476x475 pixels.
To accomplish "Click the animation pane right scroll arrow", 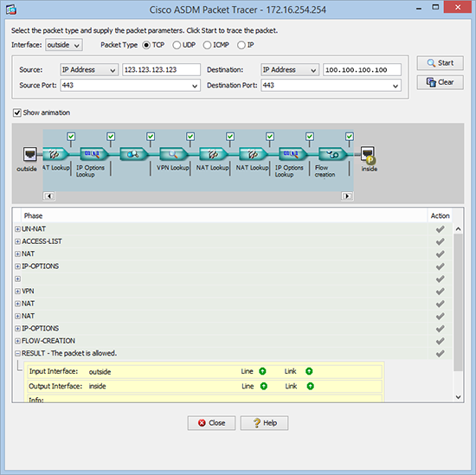I will pyautogui.click(x=347, y=196).
